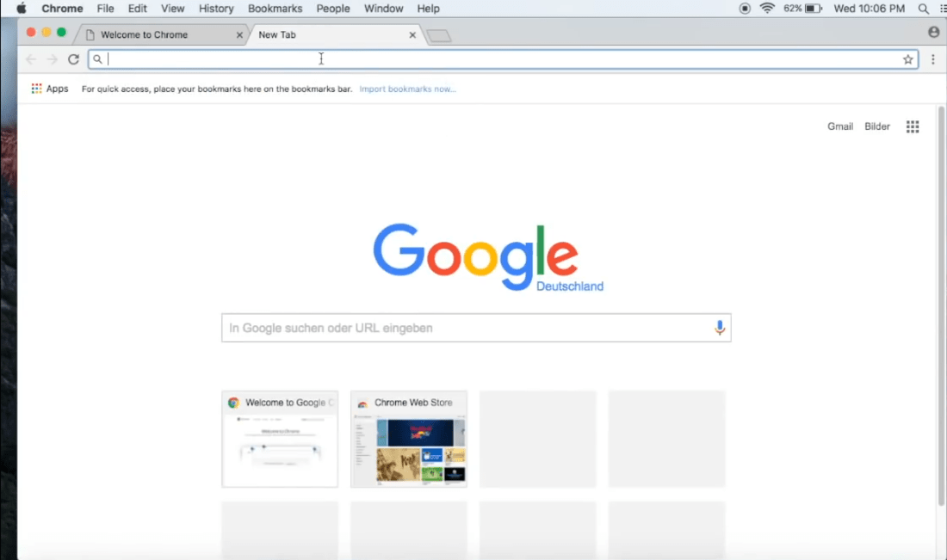The width and height of the screenshot is (947, 560).
Task: Open the Welcome to Google Chrome thumbnail
Action: click(280, 439)
